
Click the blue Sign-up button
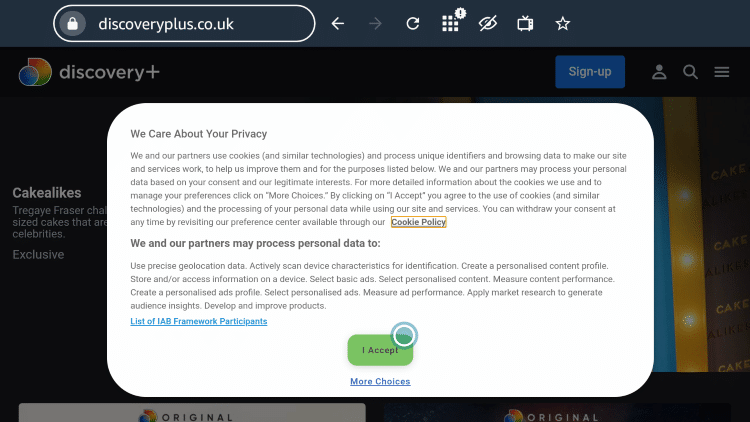[590, 72]
